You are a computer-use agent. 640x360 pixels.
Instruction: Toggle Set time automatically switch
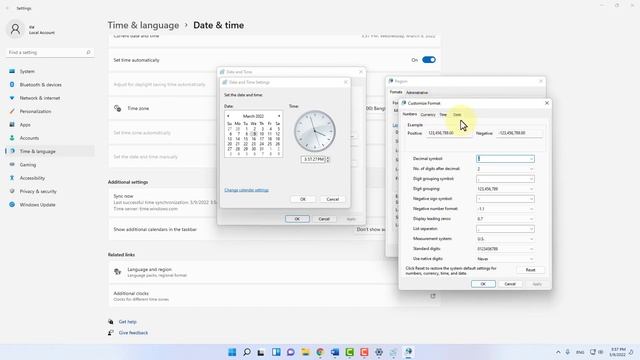click(x=429, y=60)
